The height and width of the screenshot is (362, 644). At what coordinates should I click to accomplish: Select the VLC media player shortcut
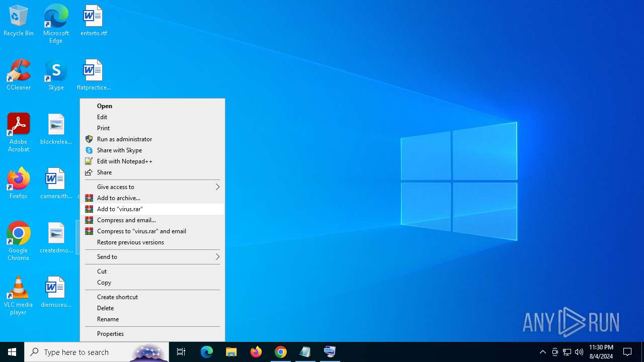tap(19, 296)
